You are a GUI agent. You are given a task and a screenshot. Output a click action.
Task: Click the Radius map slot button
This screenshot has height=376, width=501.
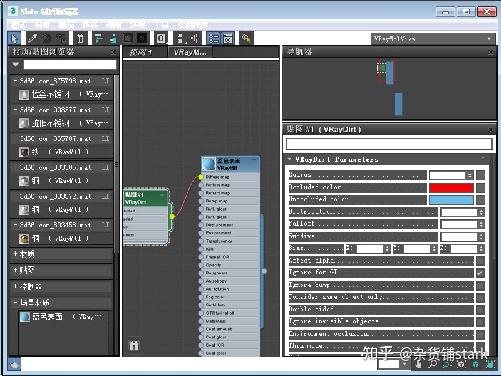pos(480,175)
